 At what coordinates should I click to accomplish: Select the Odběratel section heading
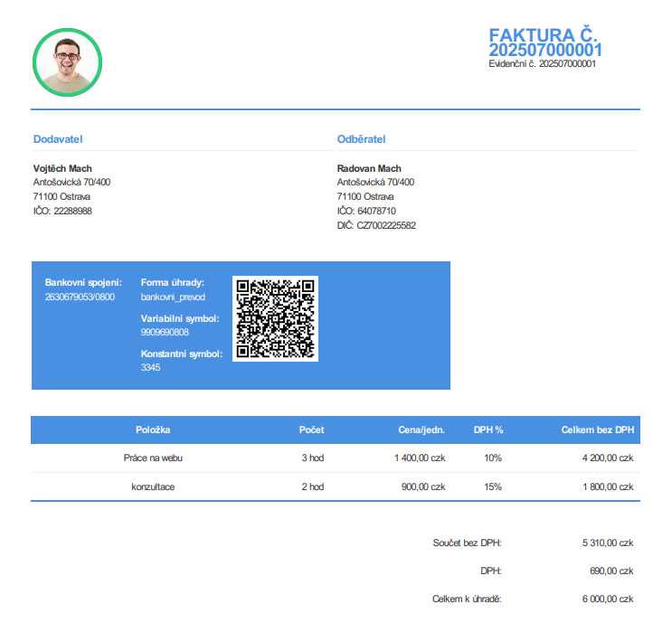click(x=361, y=139)
